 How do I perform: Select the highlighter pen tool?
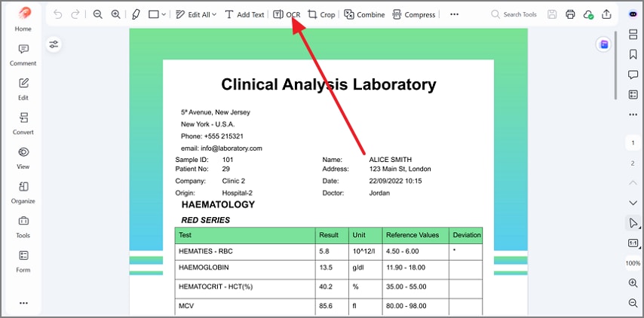136,14
